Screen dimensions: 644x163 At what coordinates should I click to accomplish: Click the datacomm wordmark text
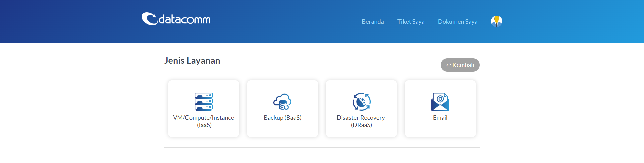click(184, 20)
